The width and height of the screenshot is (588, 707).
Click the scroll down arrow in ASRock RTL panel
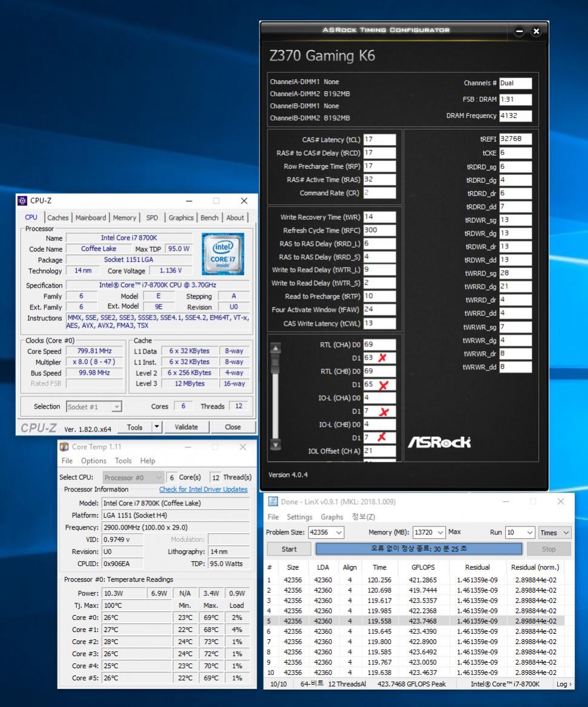pos(276,444)
